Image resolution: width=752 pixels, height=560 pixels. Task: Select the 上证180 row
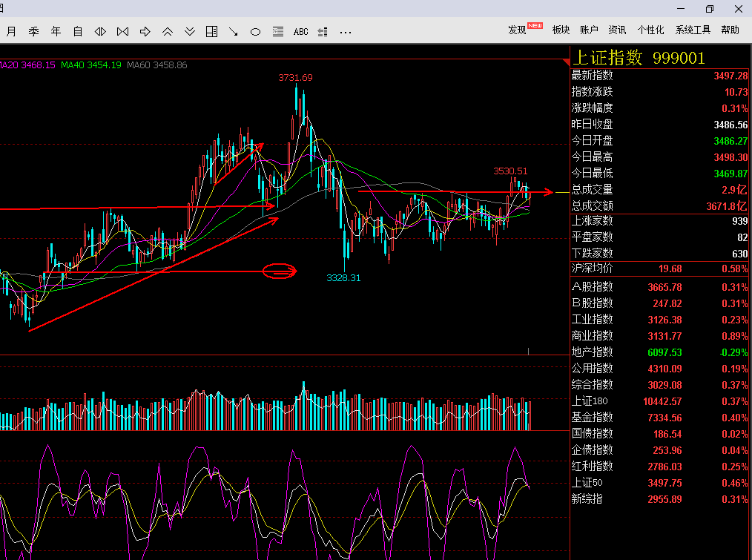(x=659, y=401)
